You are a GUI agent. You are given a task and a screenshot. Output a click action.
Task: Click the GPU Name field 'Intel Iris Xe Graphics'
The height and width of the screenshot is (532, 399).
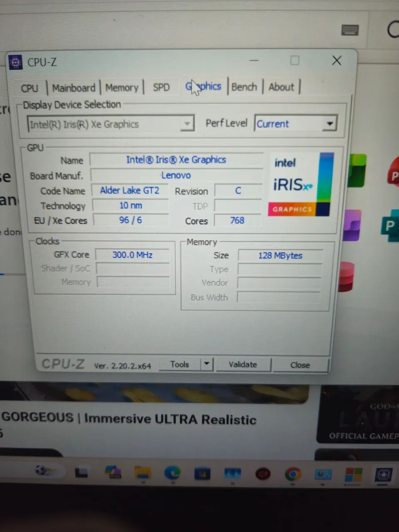tap(176, 160)
